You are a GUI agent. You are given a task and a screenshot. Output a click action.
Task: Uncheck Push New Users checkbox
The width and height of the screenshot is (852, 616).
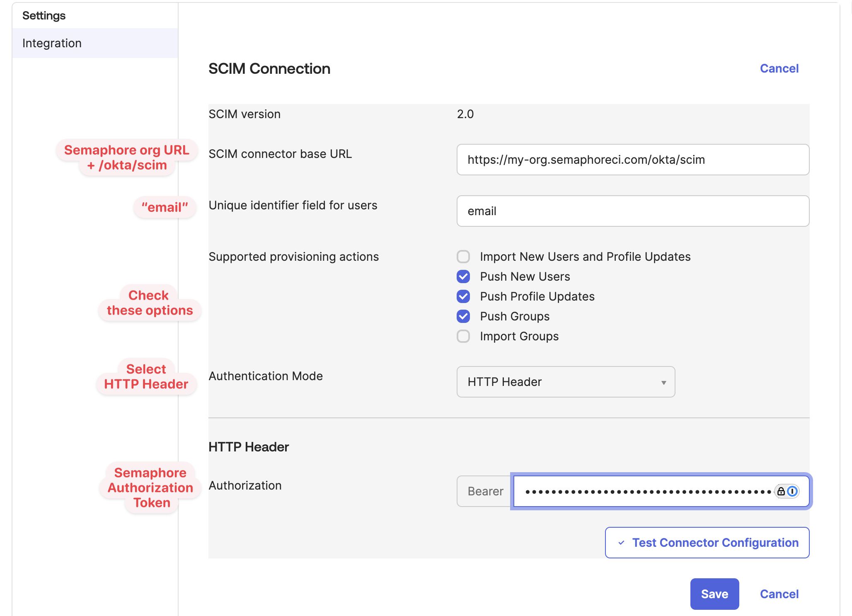[463, 276]
